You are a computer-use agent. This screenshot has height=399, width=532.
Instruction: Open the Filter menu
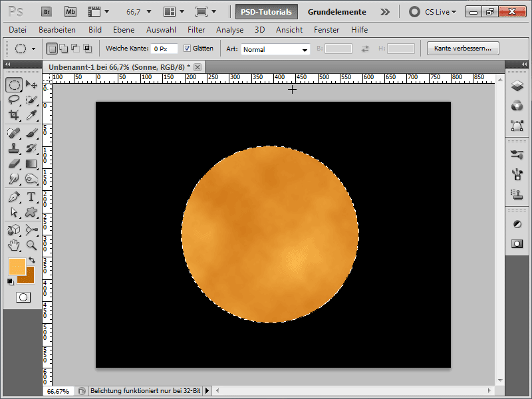point(196,30)
